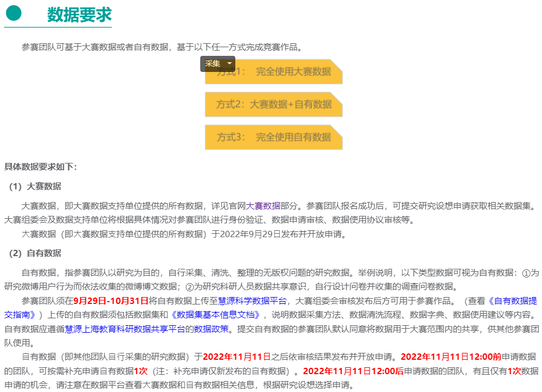Click the 具体数据要求如下 bold label
The height and width of the screenshot is (392, 542).
pyautogui.click(x=40, y=167)
